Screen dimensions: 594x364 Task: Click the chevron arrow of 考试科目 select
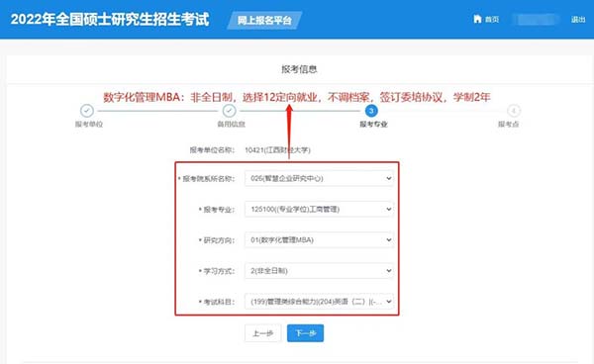tap(389, 302)
